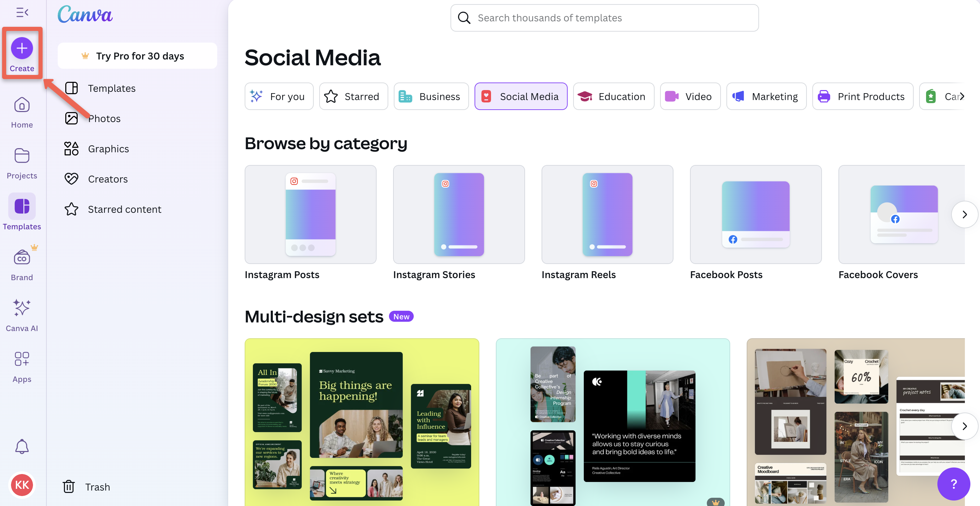The width and height of the screenshot is (980, 506).
Task: Select the Education category tab
Action: (614, 96)
